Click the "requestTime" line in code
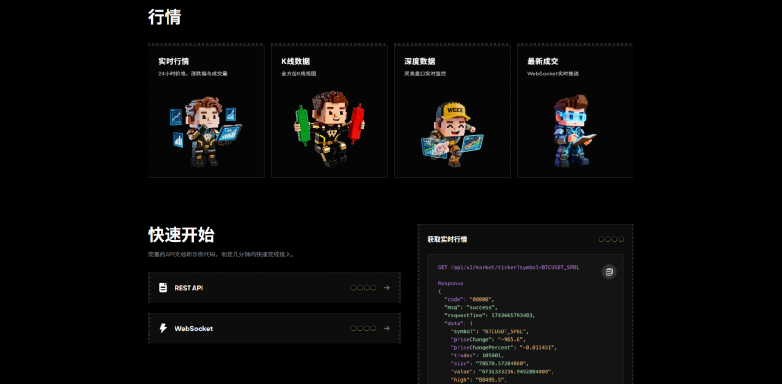782x384 pixels. (x=488, y=316)
